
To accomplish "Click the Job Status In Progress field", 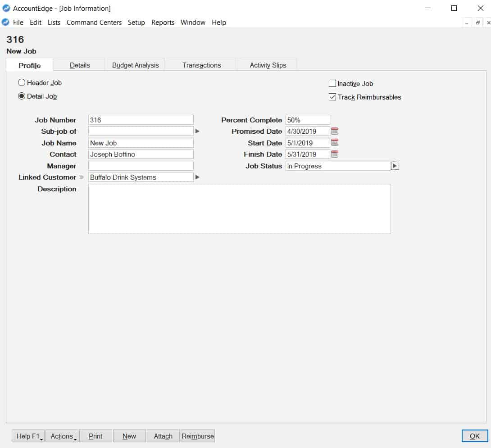I will pyautogui.click(x=338, y=166).
